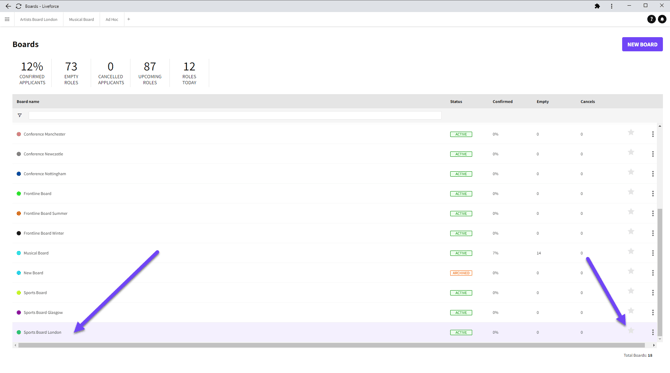Open options menu for Sports Board London

point(653,332)
